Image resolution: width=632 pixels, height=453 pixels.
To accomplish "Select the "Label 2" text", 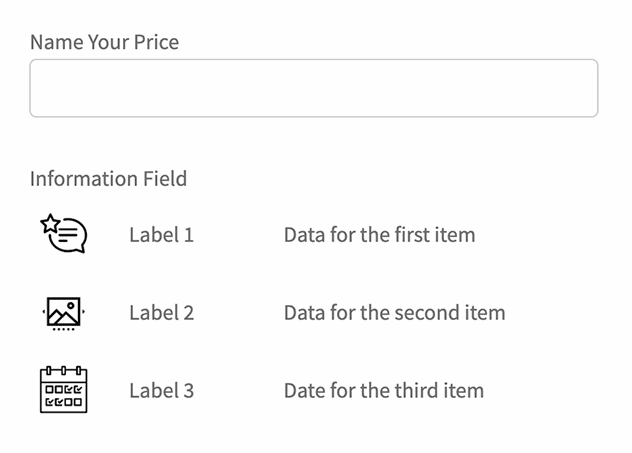I will click(x=161, y=312).
